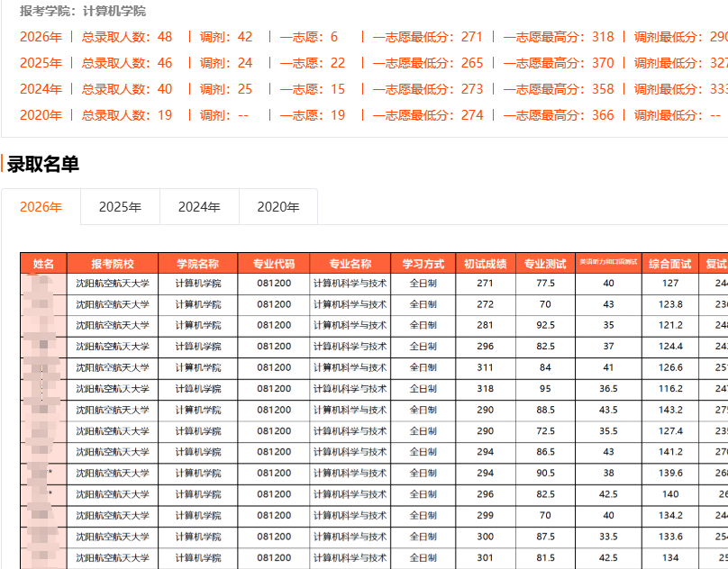Click the 报考院校 column header
Image resolution: width=728 pixels, height=569 pixels.
(x=113, y=264)
